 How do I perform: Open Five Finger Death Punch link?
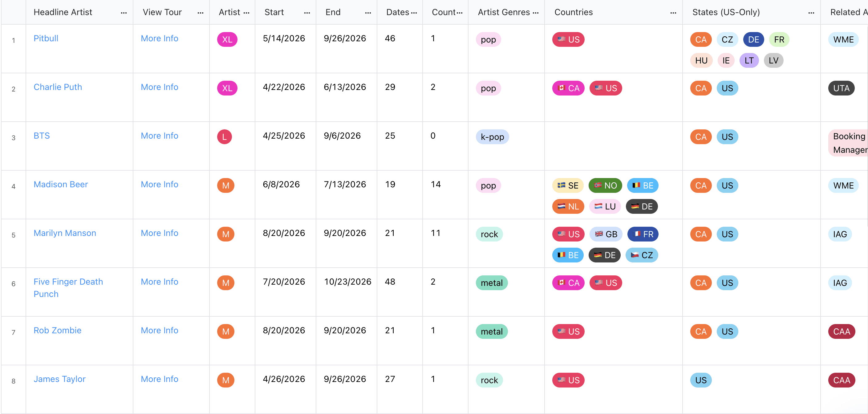(68, 282)
